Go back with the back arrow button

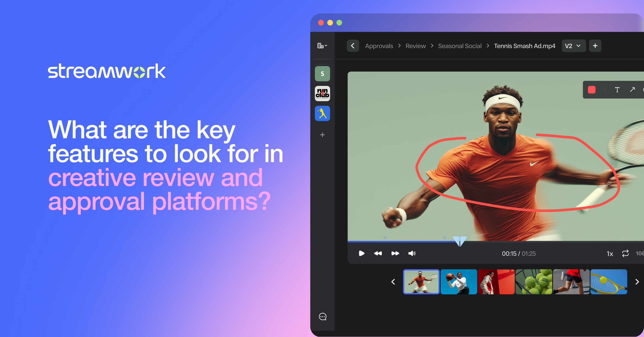tap(353, 46)
